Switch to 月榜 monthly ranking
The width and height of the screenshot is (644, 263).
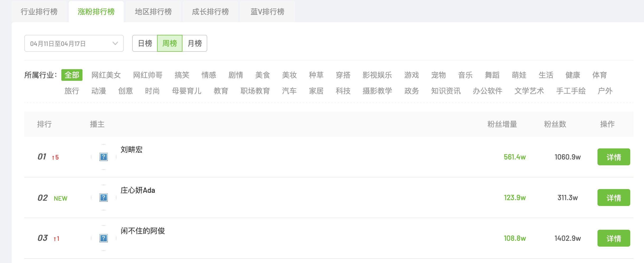tap(195, 43)
